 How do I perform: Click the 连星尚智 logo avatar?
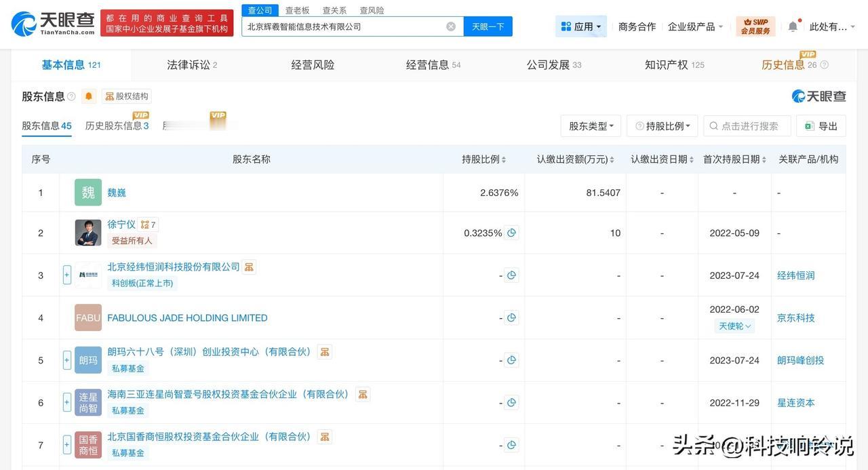88,403
